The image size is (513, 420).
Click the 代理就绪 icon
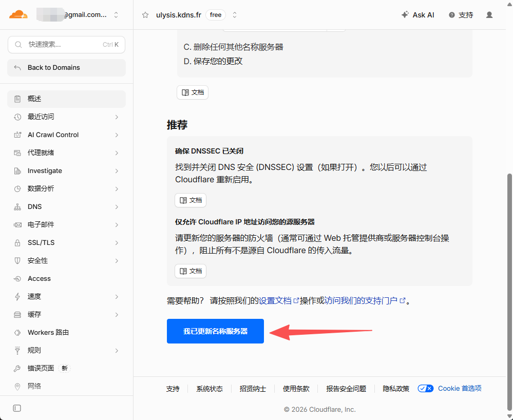coord(17,153)
